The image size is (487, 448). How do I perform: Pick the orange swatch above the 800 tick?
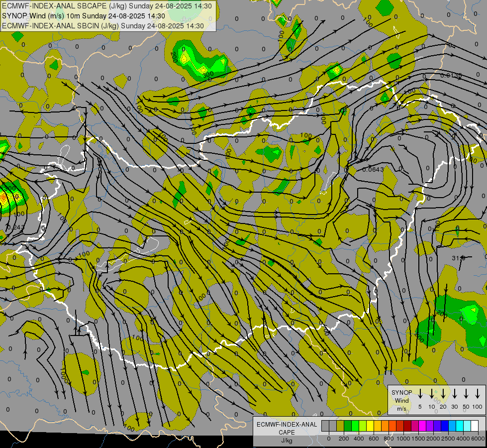click(x=385, y=426)
